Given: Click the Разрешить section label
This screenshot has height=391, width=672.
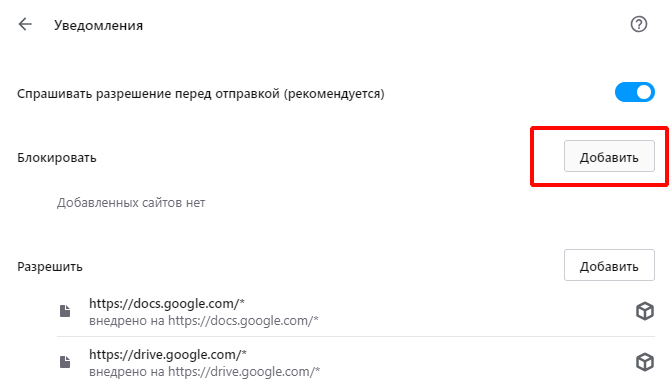Looking at the screenshot, I should 50,267.
